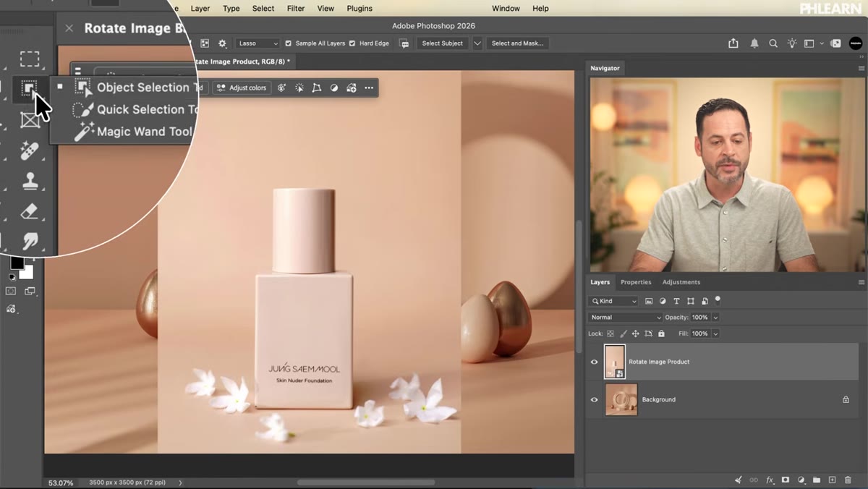Open the Help menu
Image resolution: width=868 pixels, height=489 pixels.
pyautogui.click(x=540, y=9)
